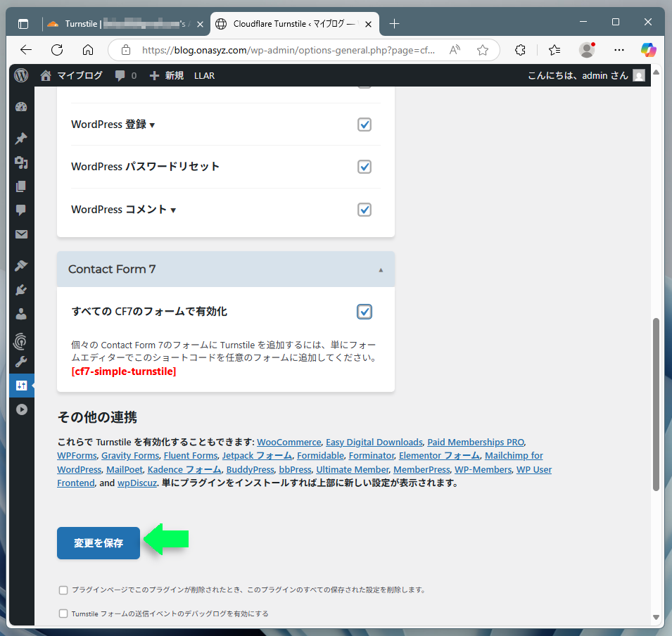The width and height of the screenshot is (672, 636).
Task: Enable Turnstile debug log checkbox
Action: point(63,613)
